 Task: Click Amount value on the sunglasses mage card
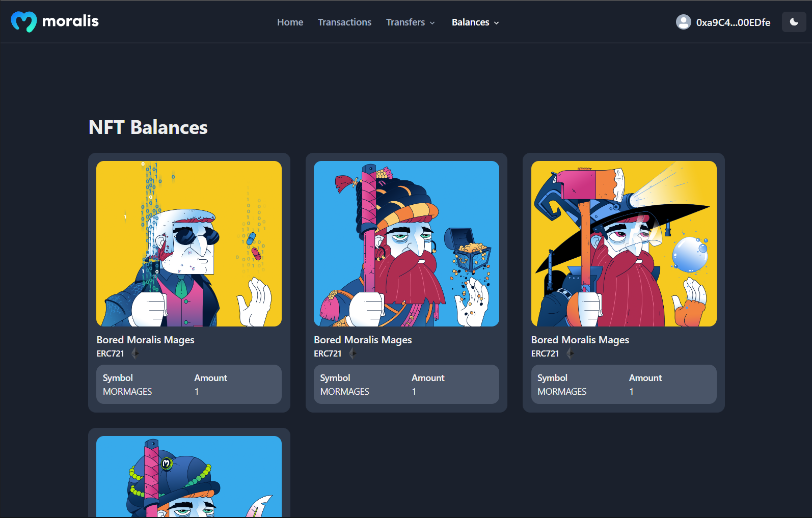point(197,392)
